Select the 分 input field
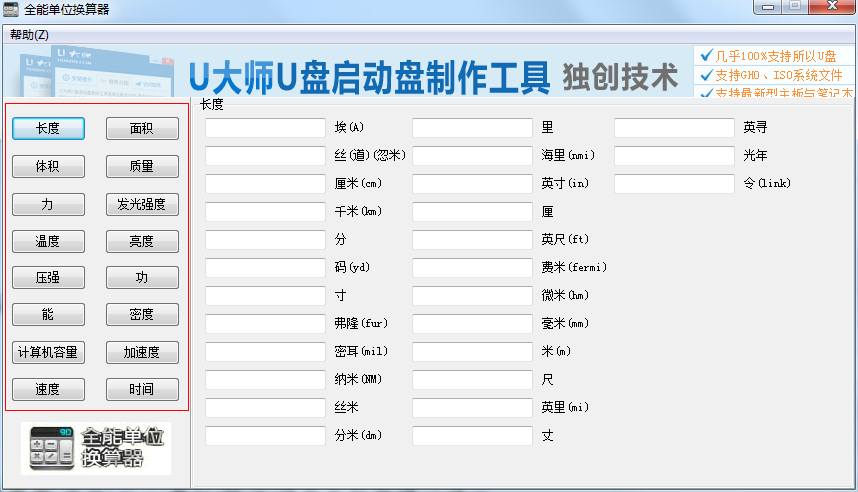The image size is (858, 492). click(x=265, y=240)
